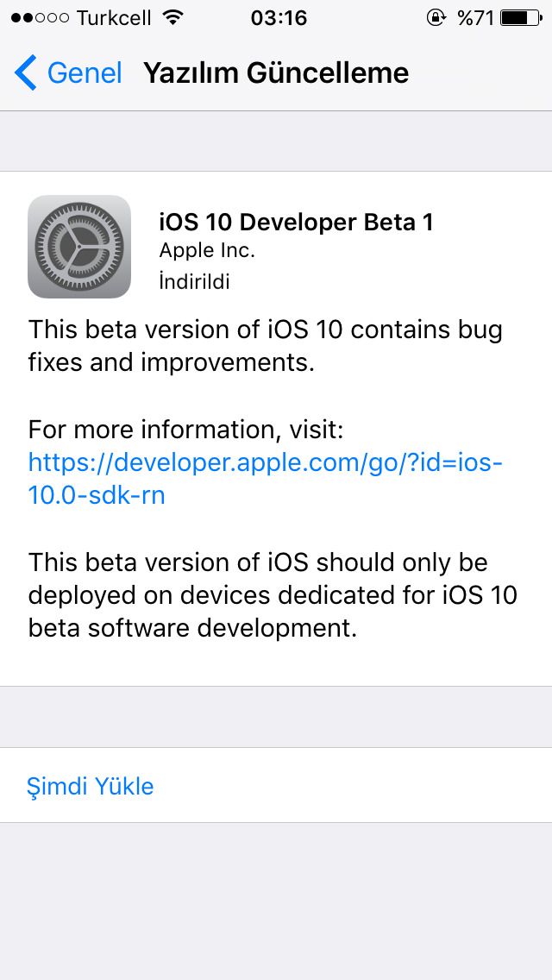Tap the 'For more information, visit' text
The width and height of the screenshot is (552, 980).
coord(187,430)
